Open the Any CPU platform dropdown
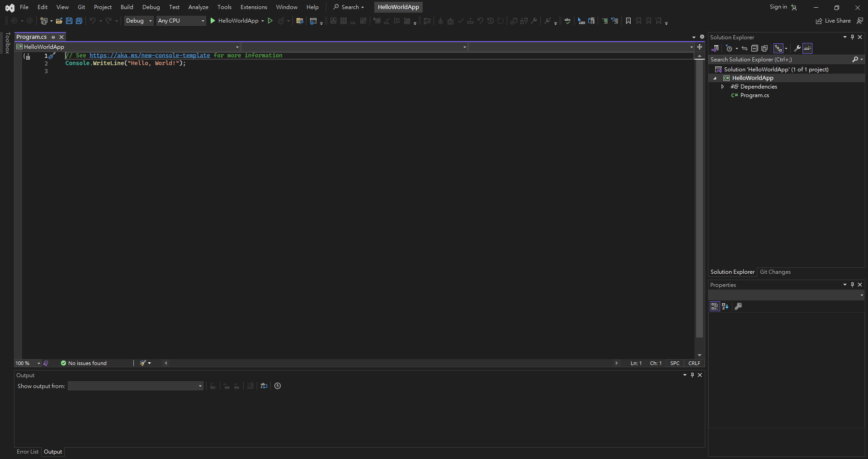The height and width of the screenshot is (459, 868). [x=181, y=21]
